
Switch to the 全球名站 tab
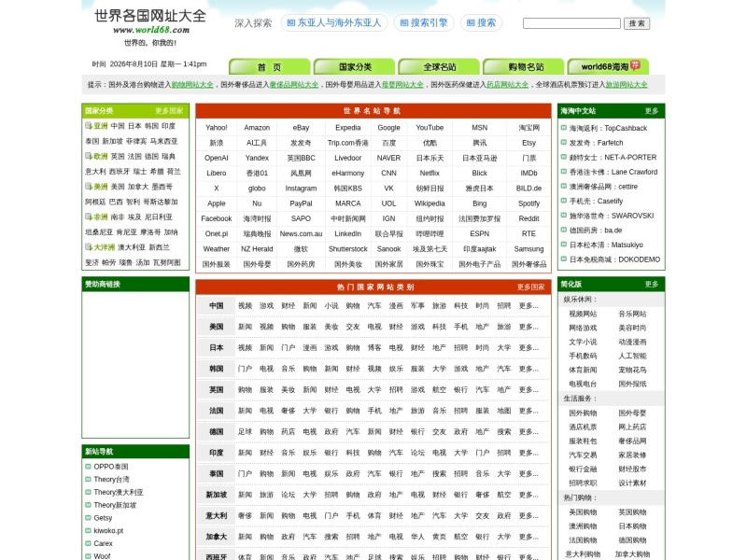[439, 66]
